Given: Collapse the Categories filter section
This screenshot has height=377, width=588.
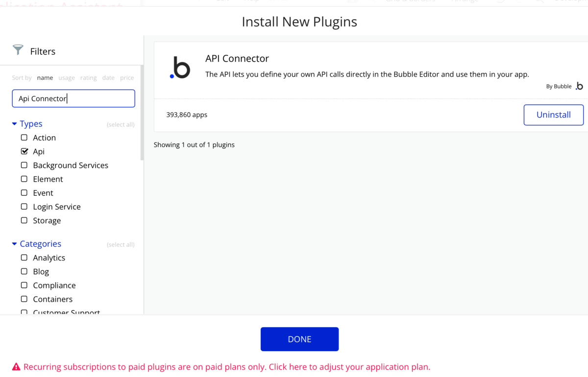Looking at the screenshot, I should pyautogui.click(x=15, y=244).
